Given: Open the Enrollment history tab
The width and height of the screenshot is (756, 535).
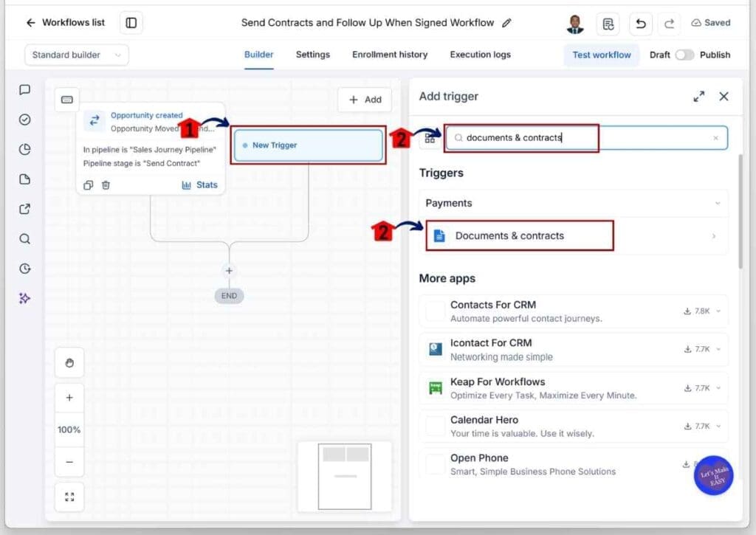Looking at the screenshot, I should pyautogui.click(x=390, y=55).
